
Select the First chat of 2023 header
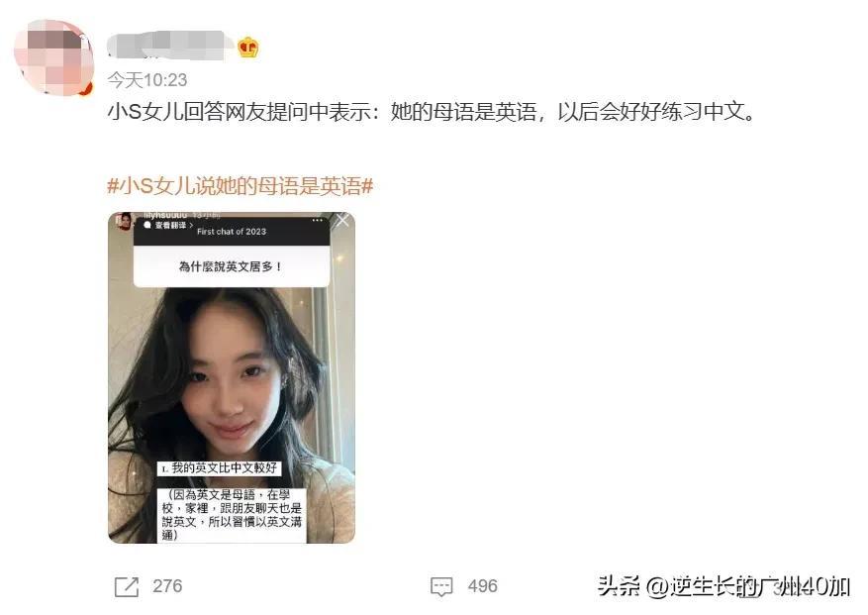232,231
